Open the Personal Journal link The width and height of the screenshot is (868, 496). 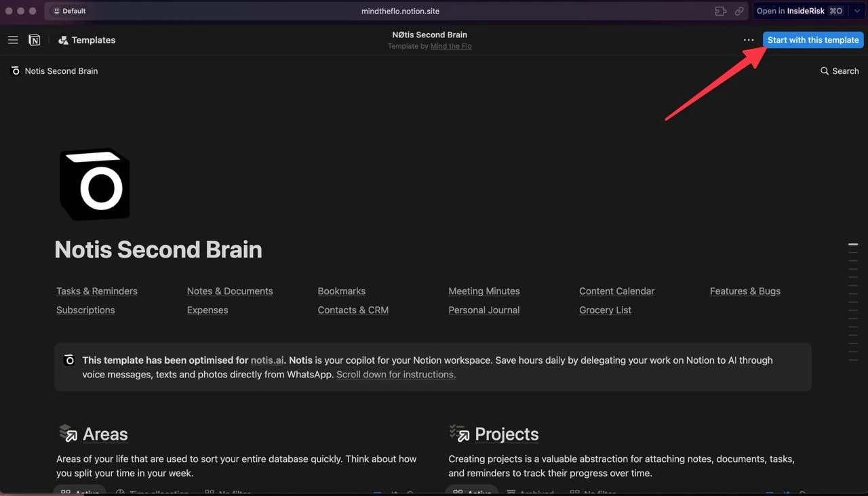(484, 310)
